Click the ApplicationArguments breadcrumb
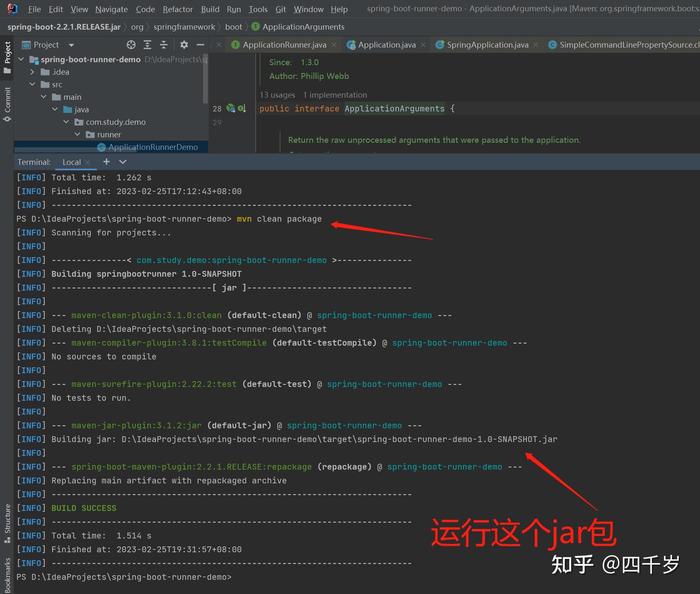 (298, 27)
